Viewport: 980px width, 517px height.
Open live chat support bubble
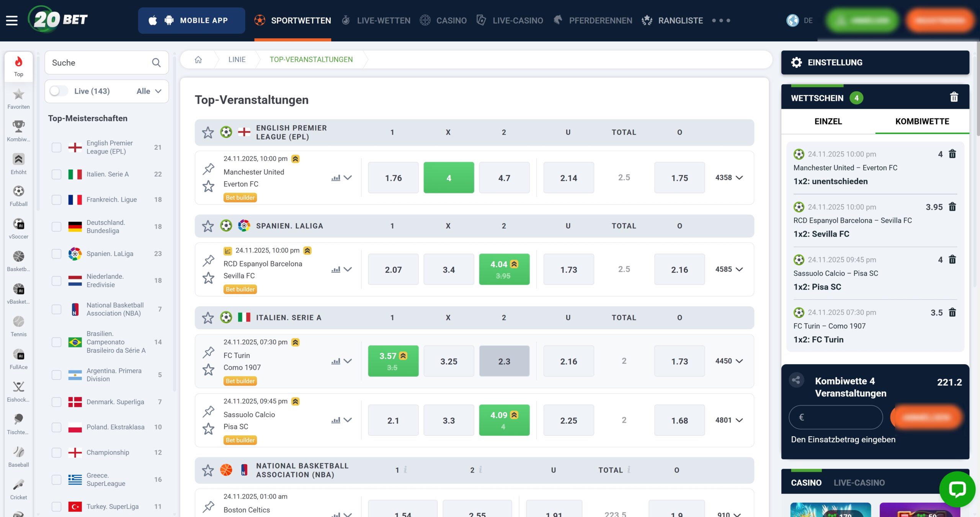coord(957,489)
